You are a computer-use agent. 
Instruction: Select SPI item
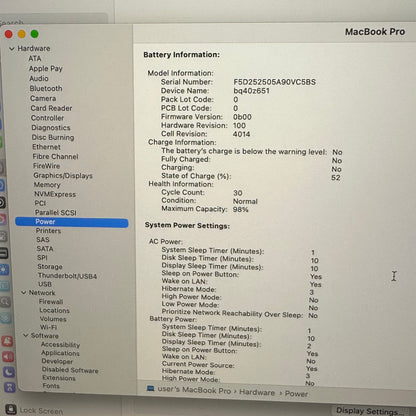pos(42,258)
